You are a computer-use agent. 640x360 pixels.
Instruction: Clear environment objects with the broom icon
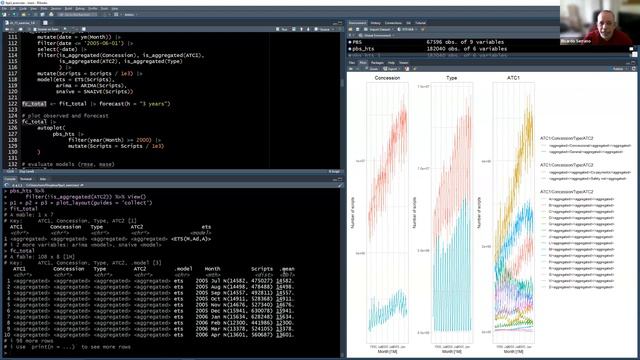pyautogui.click(x=422, y=29)
